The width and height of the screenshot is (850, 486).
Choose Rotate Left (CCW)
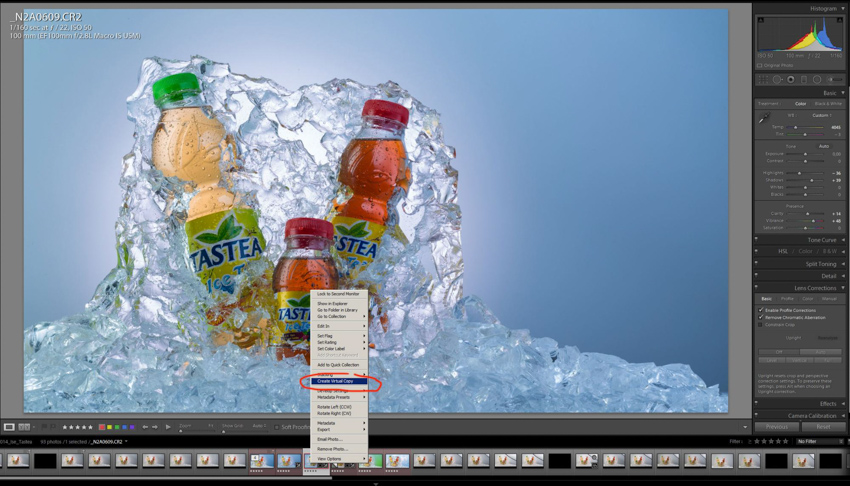click(339, 407)
